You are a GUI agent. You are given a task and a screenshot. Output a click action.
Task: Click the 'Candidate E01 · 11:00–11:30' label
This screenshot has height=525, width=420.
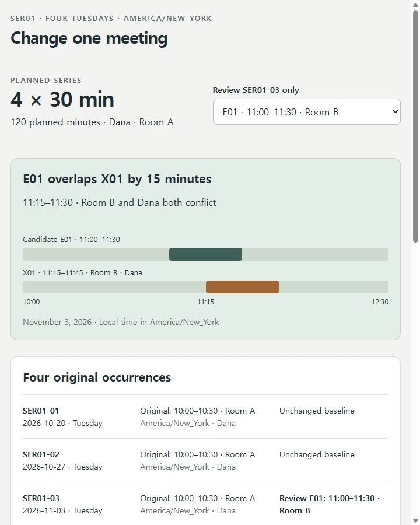point(71,239)
